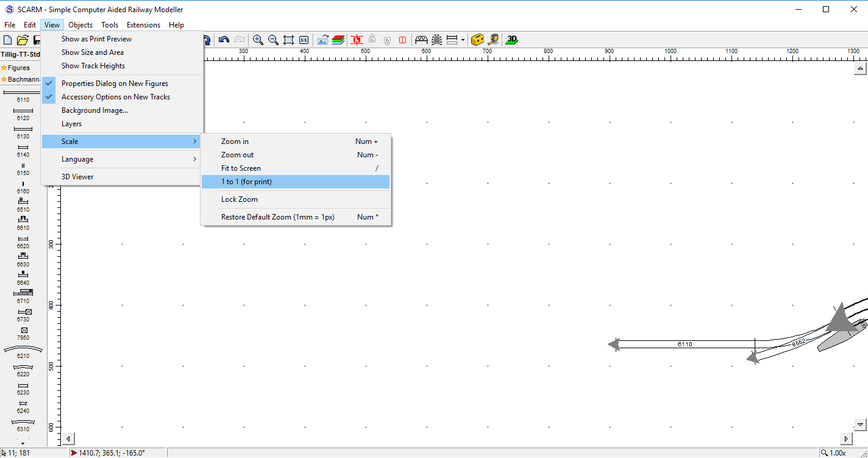Select track piece 6110 in the library

coord(23,96)
